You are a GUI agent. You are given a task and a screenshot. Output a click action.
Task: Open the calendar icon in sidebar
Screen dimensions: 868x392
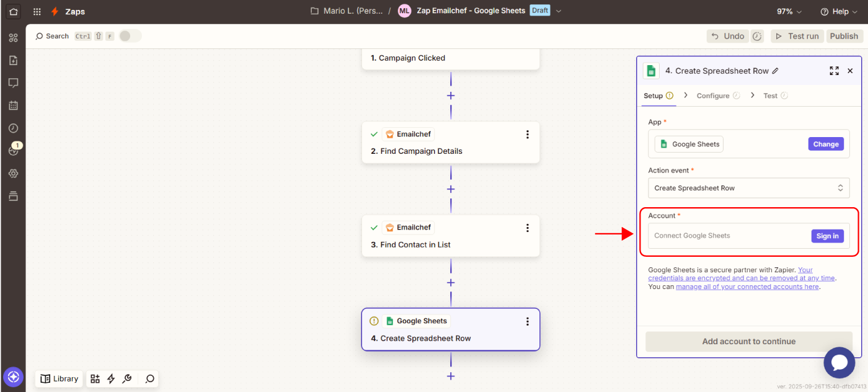pos(13,105)
